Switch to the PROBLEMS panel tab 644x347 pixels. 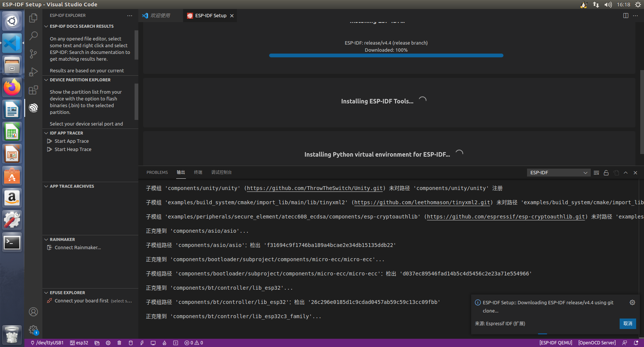[x=157, y=172]
